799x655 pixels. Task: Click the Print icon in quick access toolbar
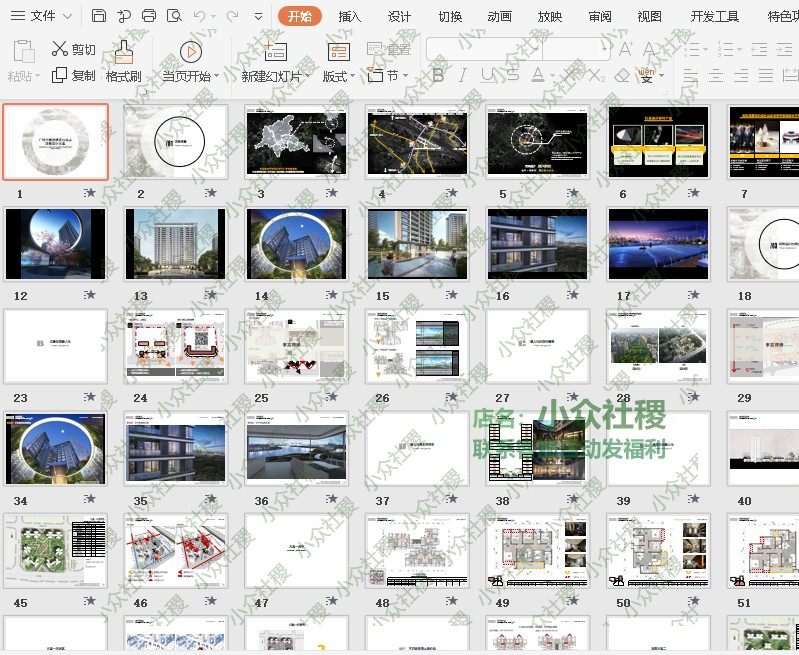coord(149,16)
